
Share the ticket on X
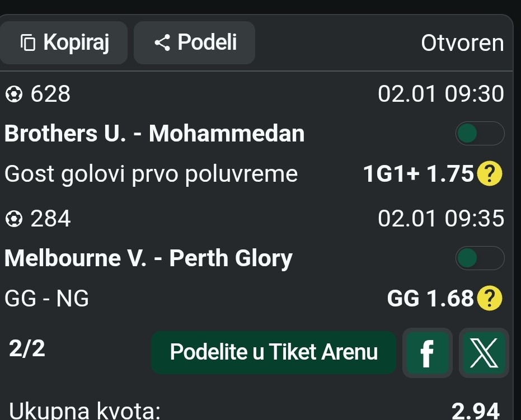click(x=484, y=353)
